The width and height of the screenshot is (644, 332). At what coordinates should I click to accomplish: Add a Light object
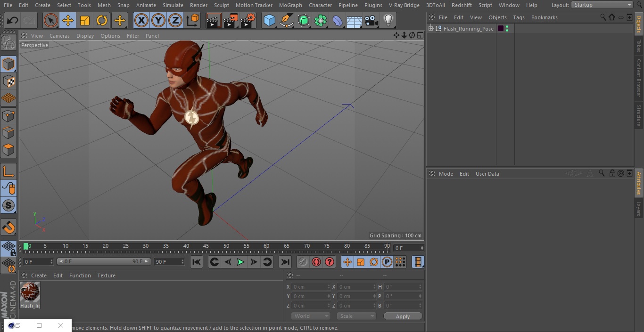click(388, 20)
